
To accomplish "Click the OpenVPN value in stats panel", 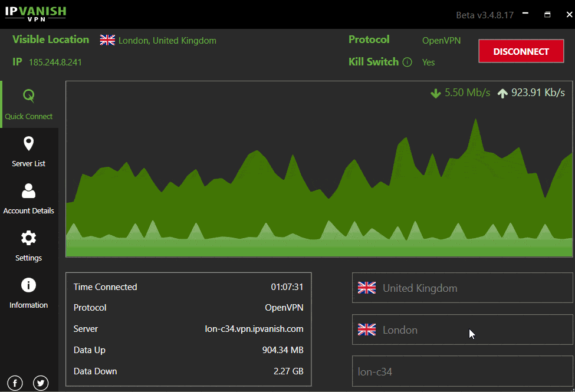I will pos(284,308).
